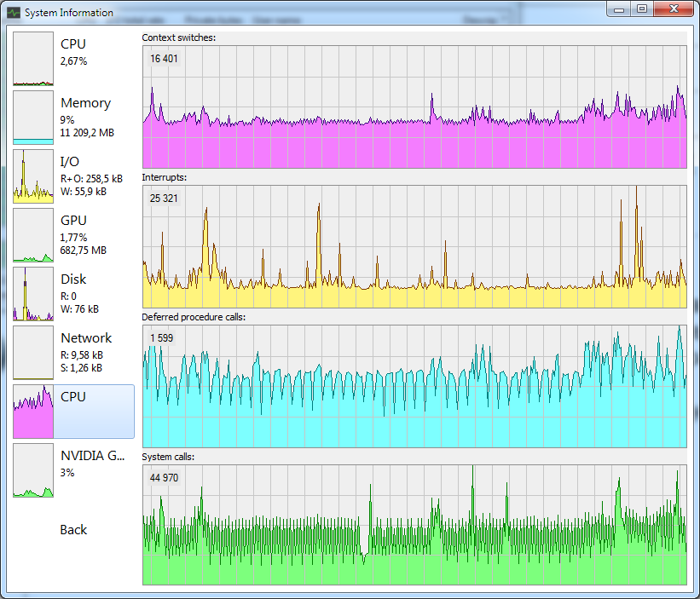
Task: Click the System calls: heading
Action: coord(168,457)
